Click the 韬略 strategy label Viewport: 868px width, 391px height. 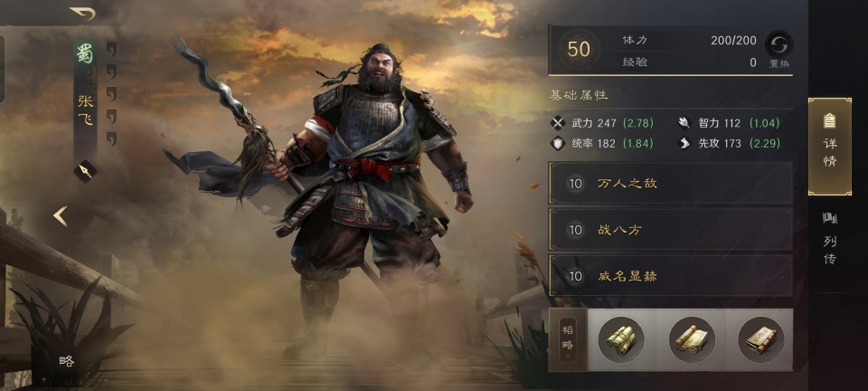click(x=568, y=339)
